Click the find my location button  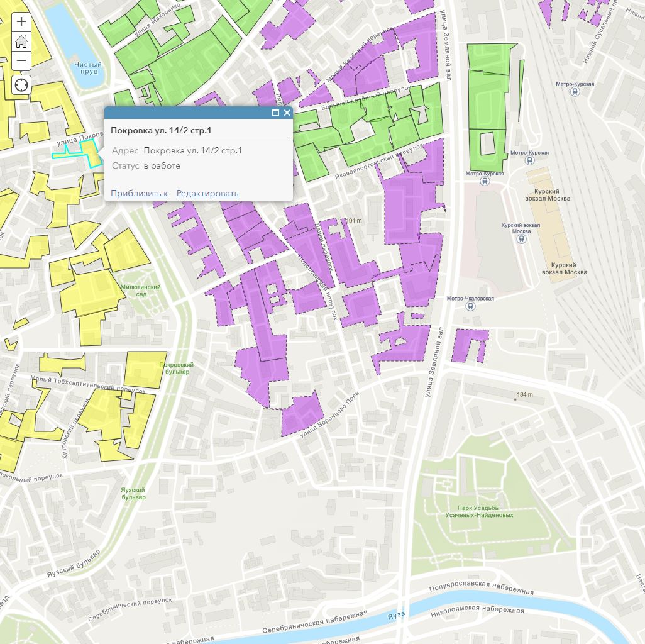pyautogui.click(x=21, y=85)
